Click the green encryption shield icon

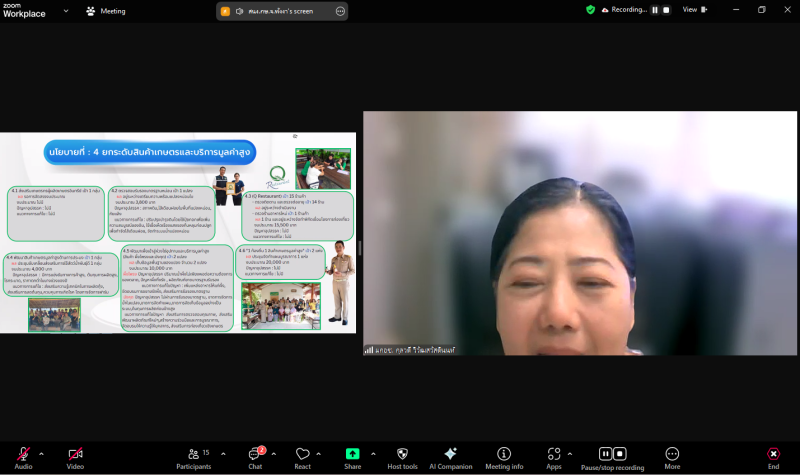[x=590, y=10]
